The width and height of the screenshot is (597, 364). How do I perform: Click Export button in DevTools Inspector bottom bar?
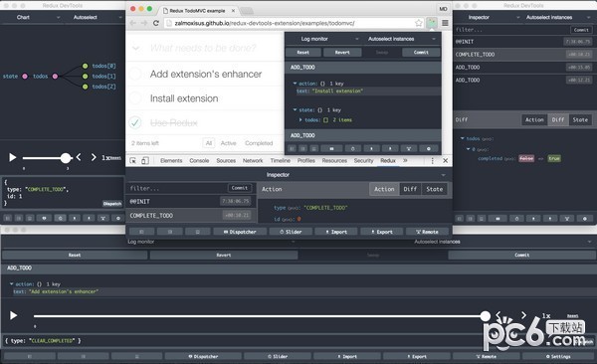(381, 232)
